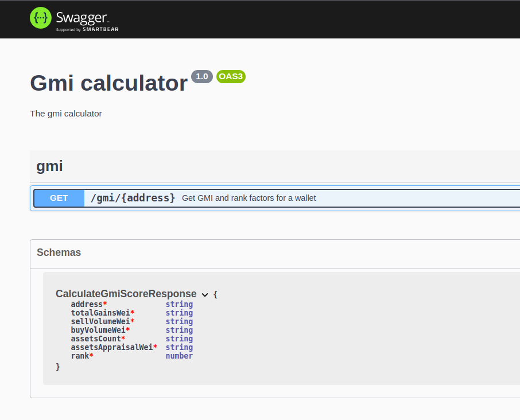Viewport: 520px width, 420px height.
Task: Click the Gmi calculator title
Action: (x=109, y=83)
